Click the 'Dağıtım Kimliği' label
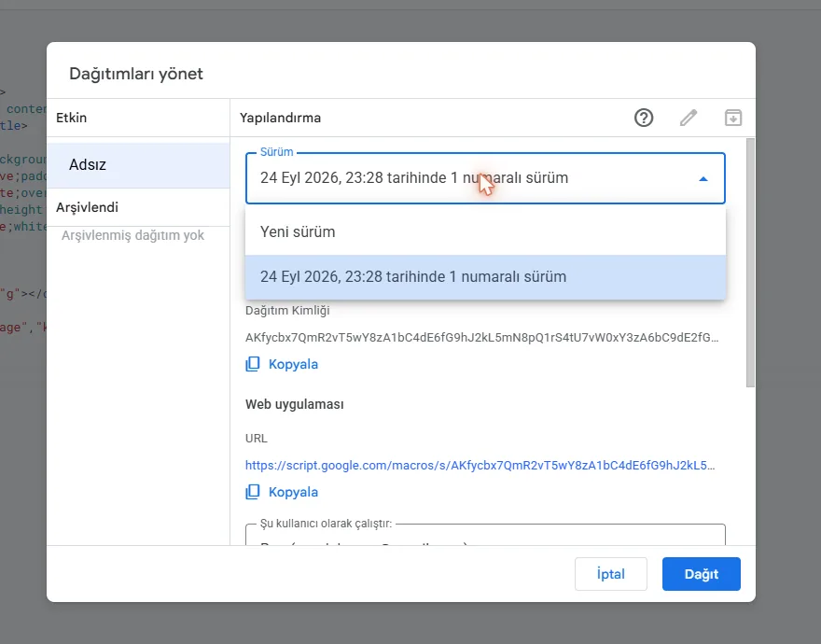The width and height of the screenshot is (821, 644). (287, 311)
